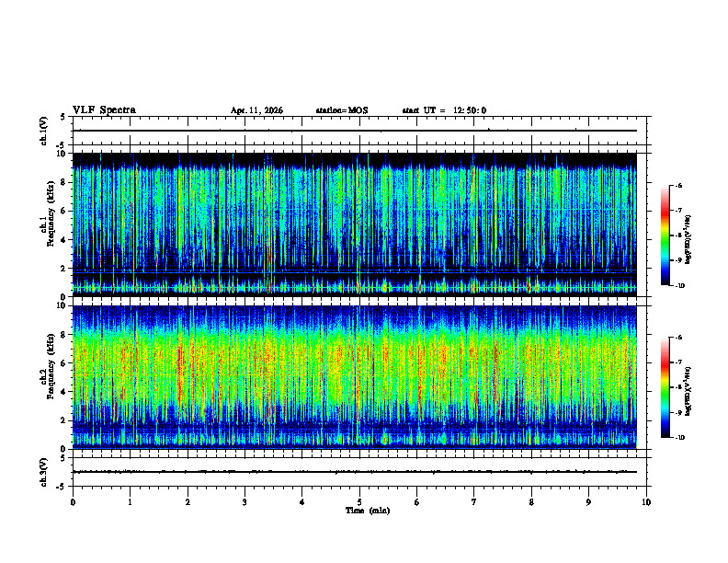The width and height of the screenshot is (728, 563).
Task: Click time axis tick label "1"
Action: (x=130, y=502)
